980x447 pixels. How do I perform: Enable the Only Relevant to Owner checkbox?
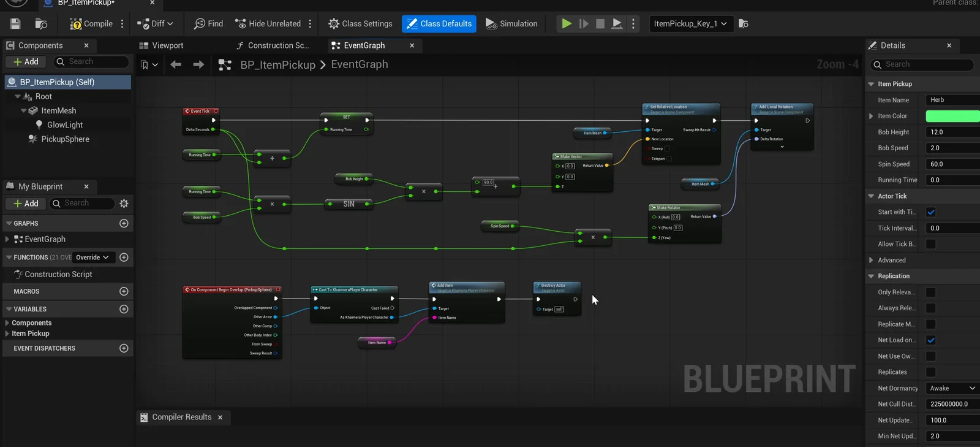point(930,292)
